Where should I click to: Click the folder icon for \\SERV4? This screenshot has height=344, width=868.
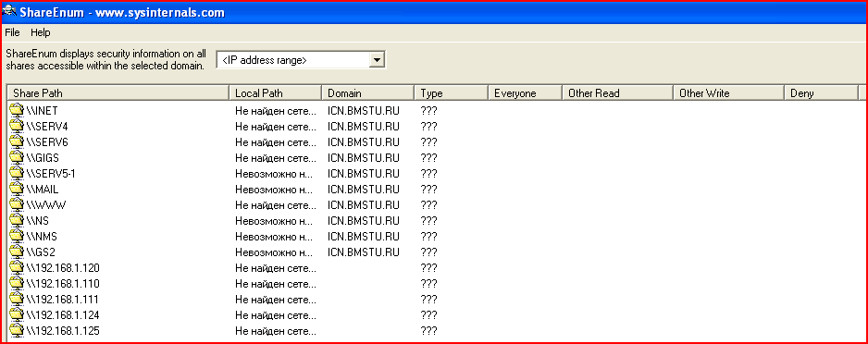coord(18,126)
